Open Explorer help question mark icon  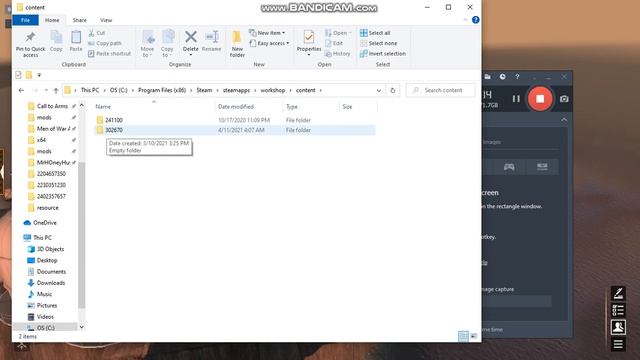point(476,20)
